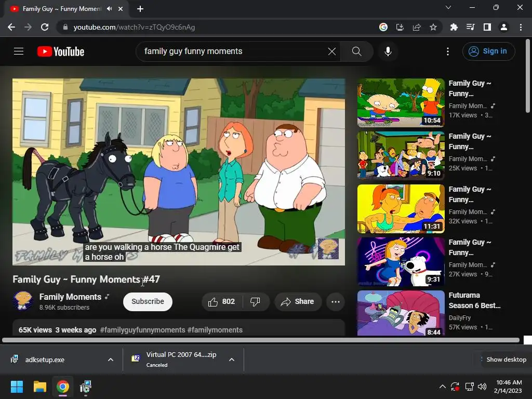Select the 65K views text
532x399 pixels.
point(35,330)
